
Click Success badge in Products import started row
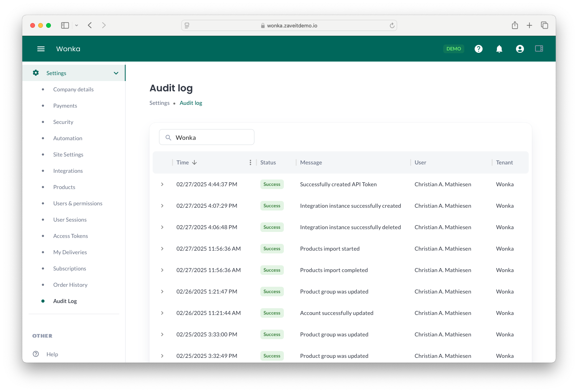[272, 249]
